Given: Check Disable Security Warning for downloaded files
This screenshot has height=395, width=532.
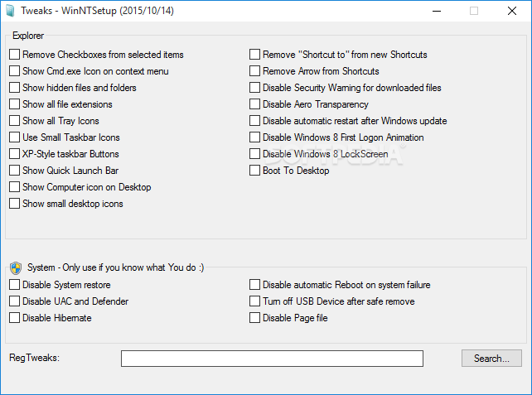Looking at the screenshot, I should click(254, 88).
